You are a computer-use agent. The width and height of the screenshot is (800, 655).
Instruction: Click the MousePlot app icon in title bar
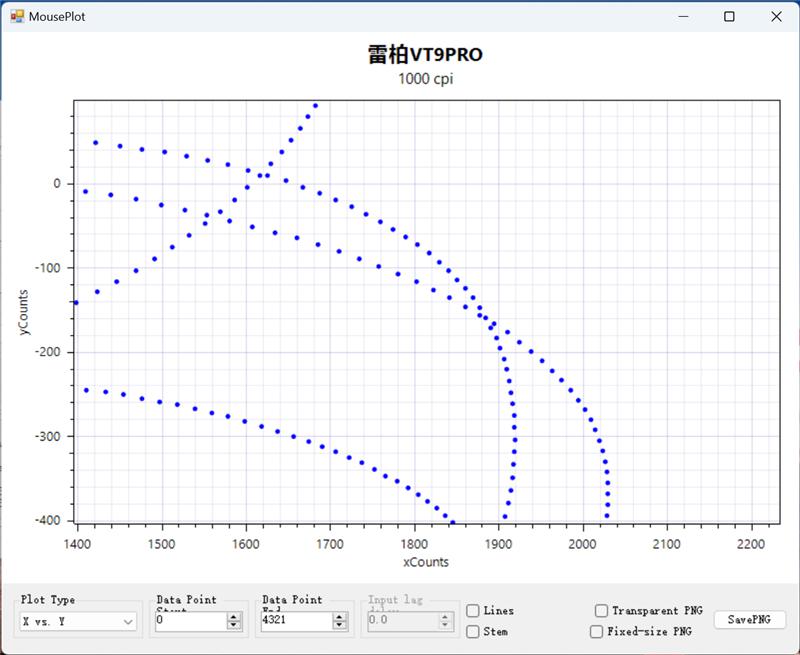[x=17, y=16]
